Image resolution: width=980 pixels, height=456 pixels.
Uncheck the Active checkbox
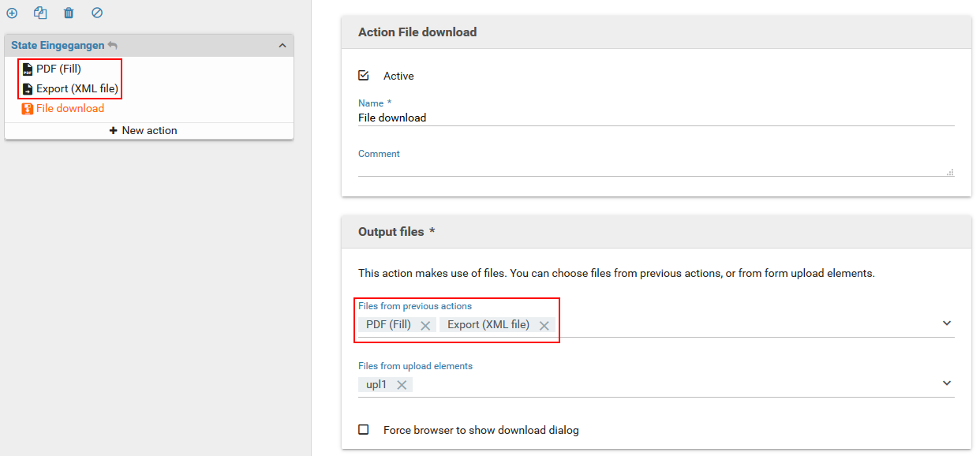coord(364,76)
